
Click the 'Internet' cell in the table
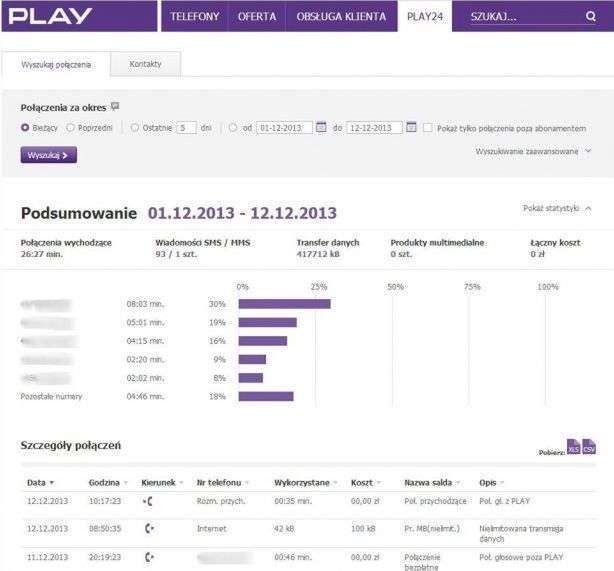pyautogui.click(x=211, y=529)
